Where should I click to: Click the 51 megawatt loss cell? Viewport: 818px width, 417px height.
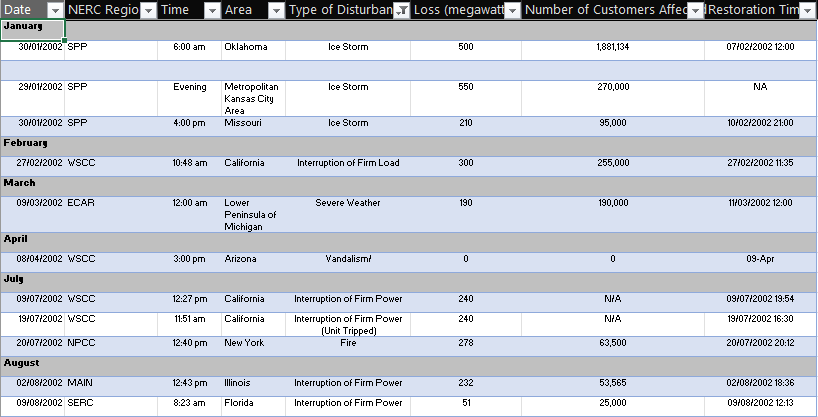466,407
